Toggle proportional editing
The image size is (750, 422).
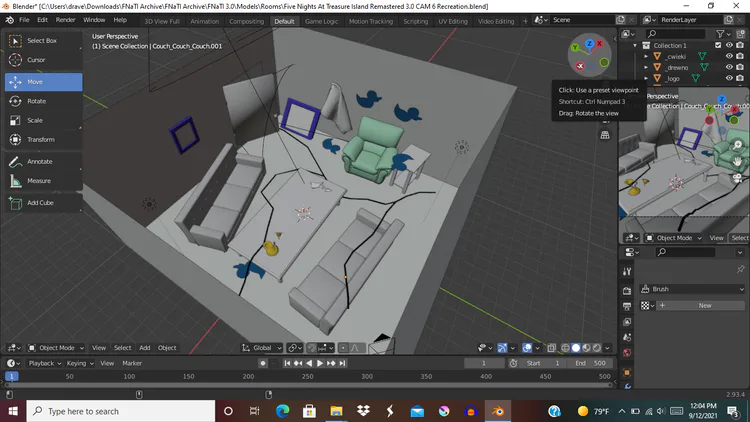[x=343, y=348]
